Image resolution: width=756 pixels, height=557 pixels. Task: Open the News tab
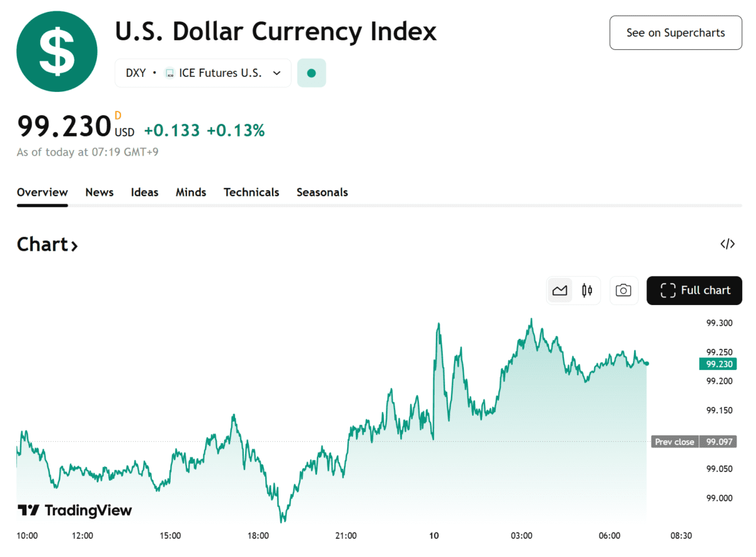coord(100,192)
